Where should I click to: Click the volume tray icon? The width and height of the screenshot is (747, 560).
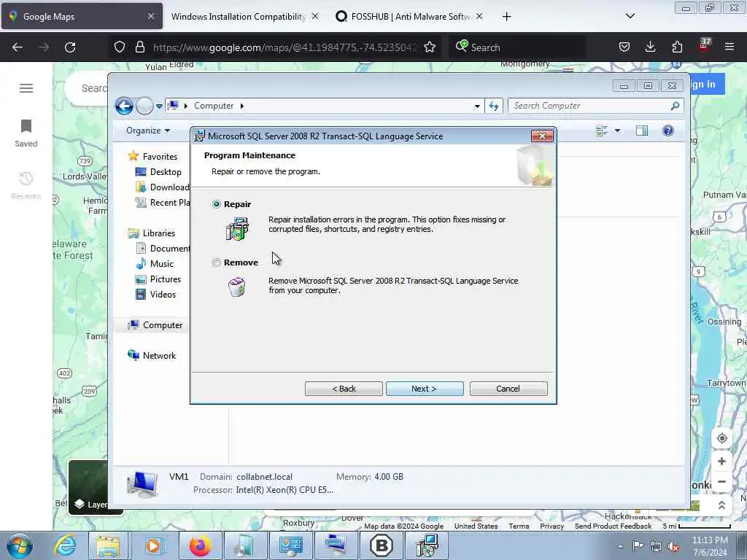click(673, 547)
